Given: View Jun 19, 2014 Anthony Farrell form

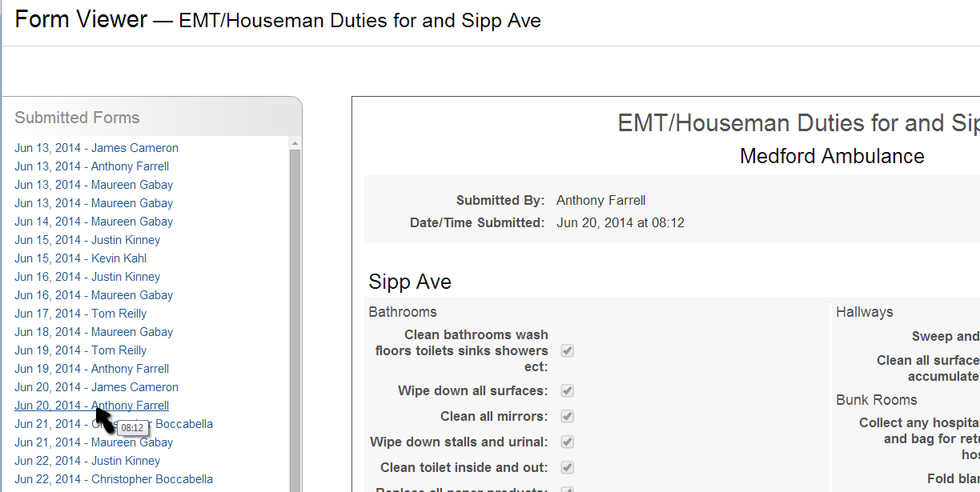Looking at the screenshot, I should tap(91, 369).
